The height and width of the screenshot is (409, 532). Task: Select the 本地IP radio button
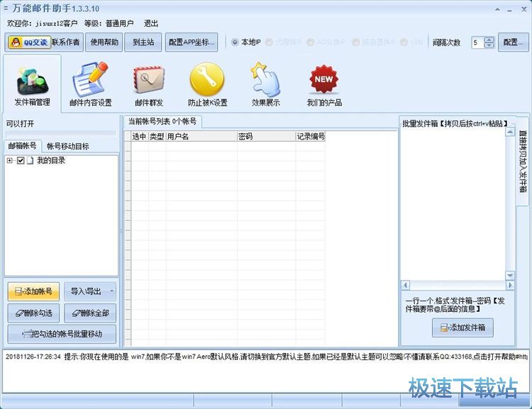(x=235, y=42)
